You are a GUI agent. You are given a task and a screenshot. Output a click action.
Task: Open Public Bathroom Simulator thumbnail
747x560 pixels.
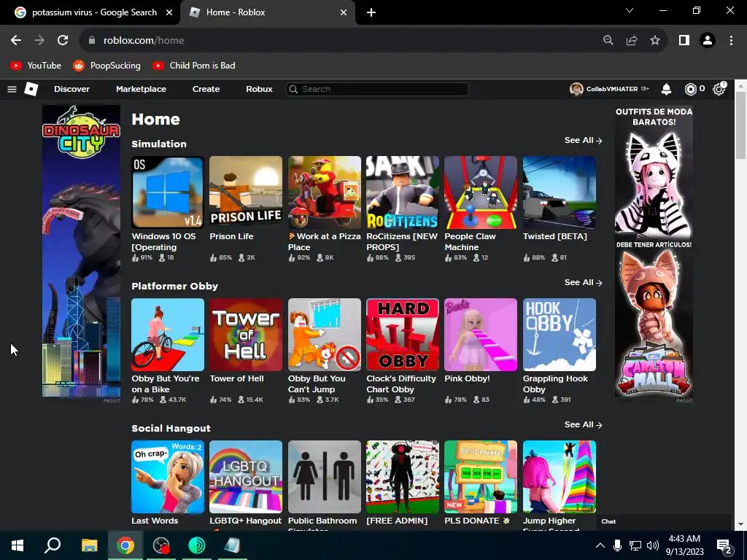(x=325, y=477)
